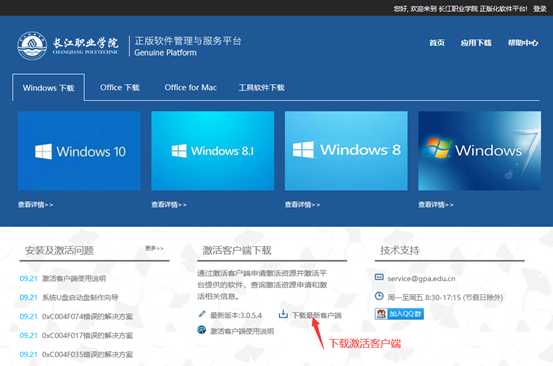Viewport: 553px width, 366px height.
Task: Click the 登录 link in header
Action: tap(540, 8)
